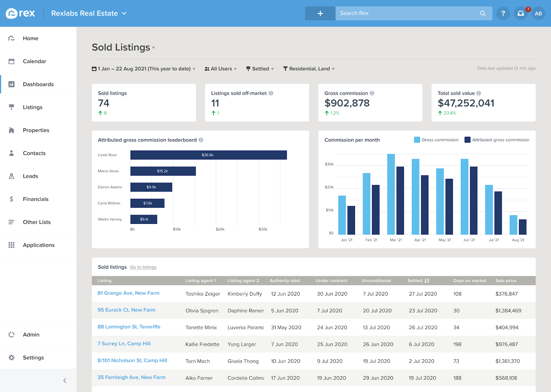
Task: Click the plus add button in header
Action: point(320,13)
